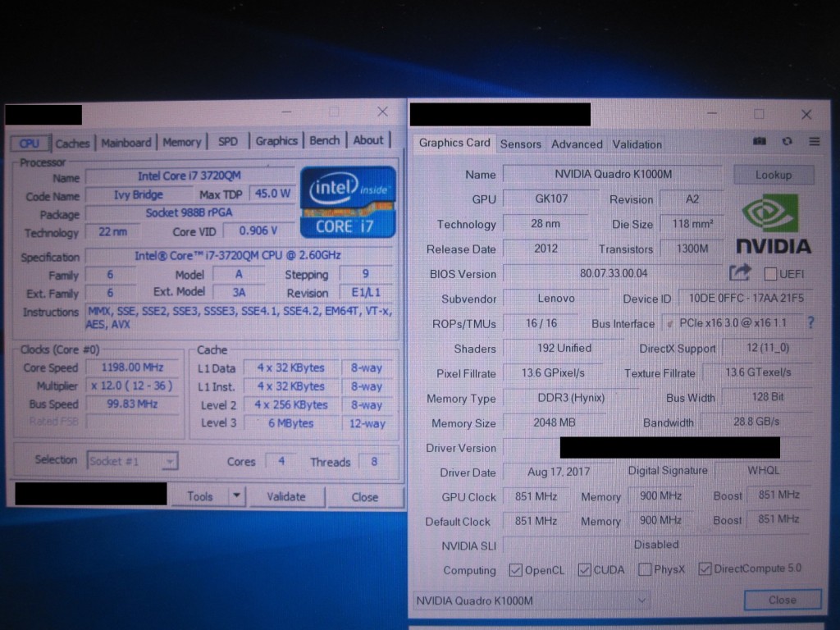Click the refresh icon in GPU-Z toolbar

tap(787, 141)
